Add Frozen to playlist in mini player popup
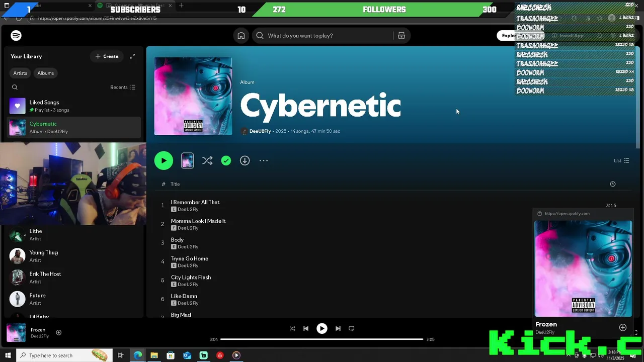The width and height of the screenshot is (644, 362). (x=622, y=327)
